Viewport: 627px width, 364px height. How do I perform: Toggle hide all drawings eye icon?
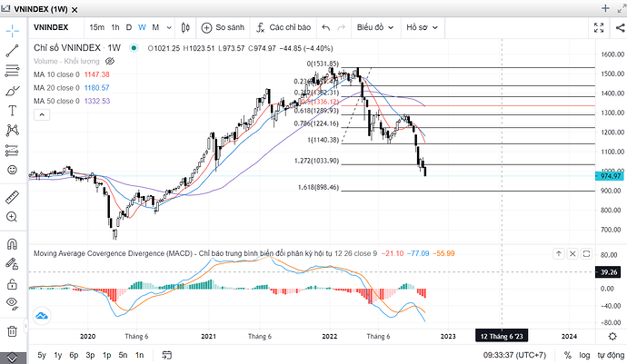coord(12,300)
